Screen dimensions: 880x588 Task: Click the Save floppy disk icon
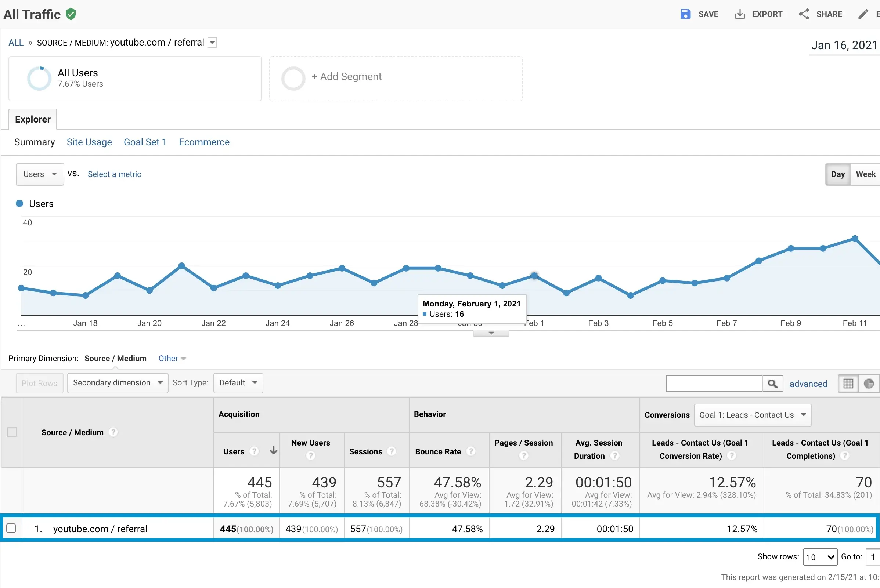[x=685, y=14]
